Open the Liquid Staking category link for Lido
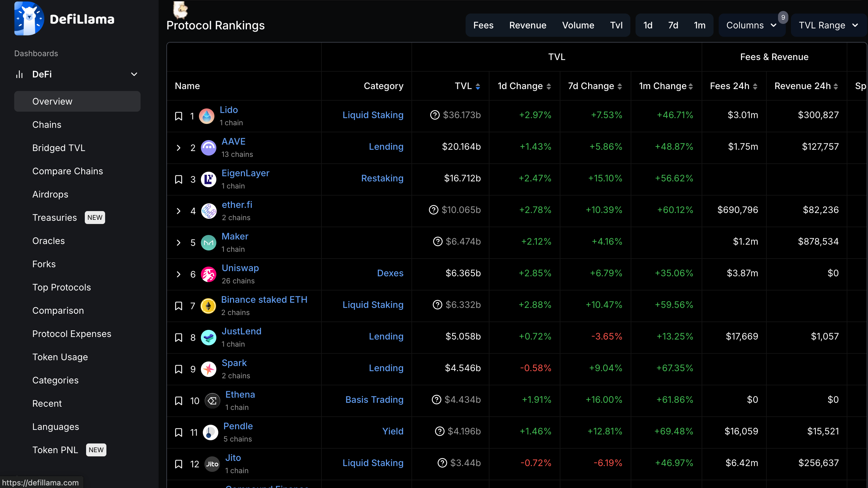868x488 pixels. tap(373, 115)
